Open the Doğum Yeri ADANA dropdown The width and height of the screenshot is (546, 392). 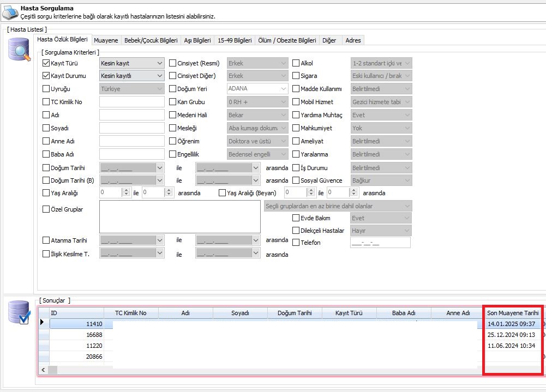click(x=283, y=89)
